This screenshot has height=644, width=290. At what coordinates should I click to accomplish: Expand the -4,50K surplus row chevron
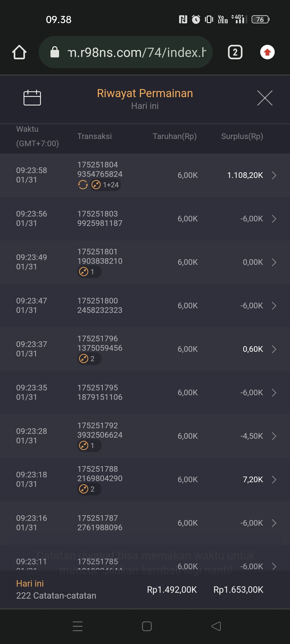[x=274, y=436]
